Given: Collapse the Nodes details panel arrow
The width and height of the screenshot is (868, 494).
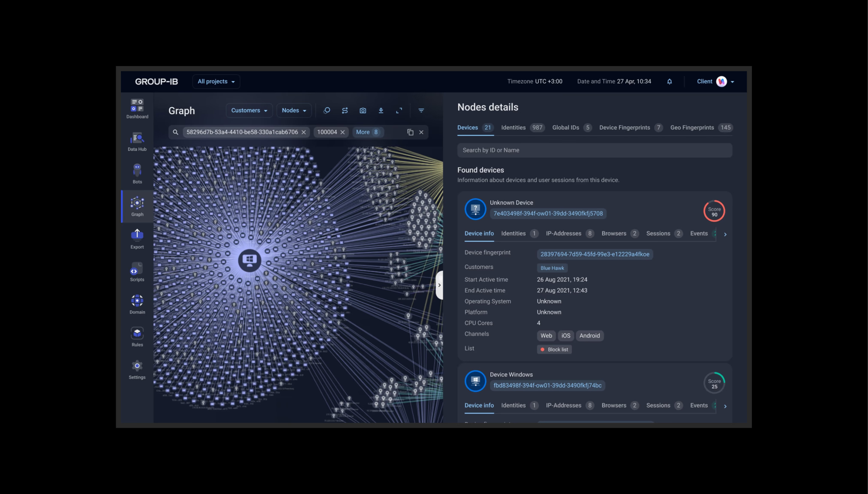Looking at the screenshot, I should click(x=439, y=285).
